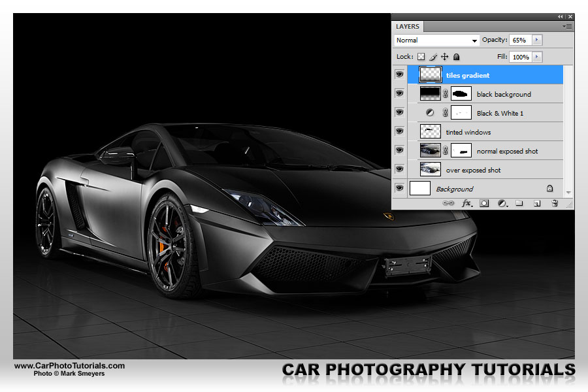
Task: Open the Opacity slider arrow
Action: (x=537, y=40)
